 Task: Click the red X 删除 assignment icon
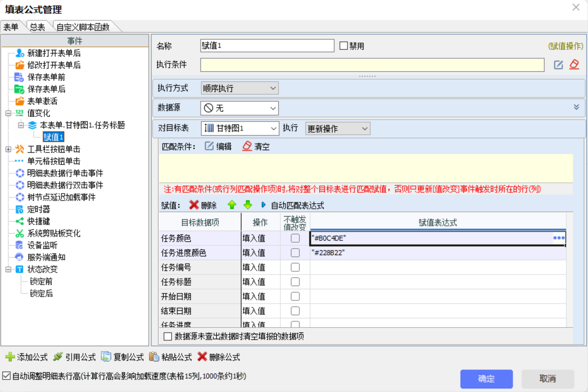tap(194, 205)
